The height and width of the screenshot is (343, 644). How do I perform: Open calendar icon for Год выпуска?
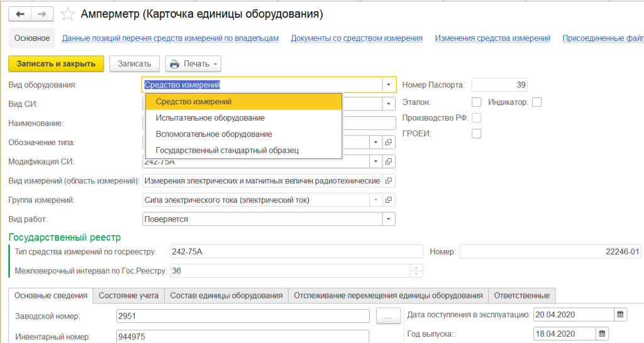coord(602,334)
